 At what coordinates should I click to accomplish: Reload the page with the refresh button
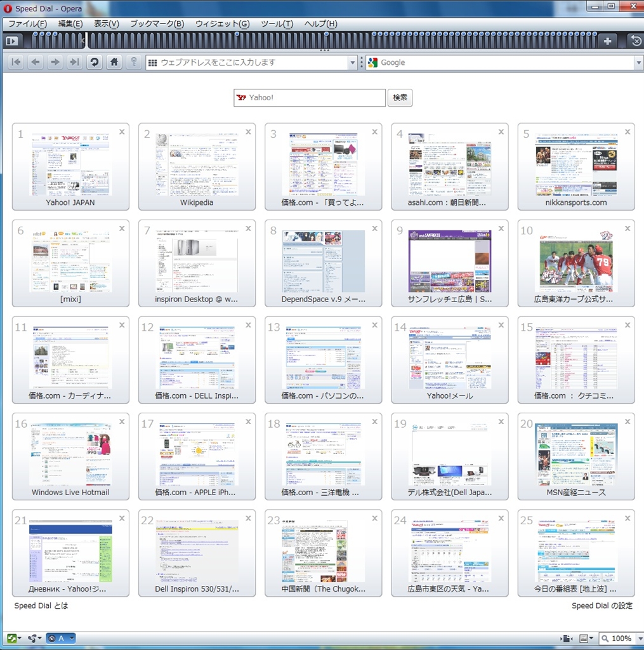pyautogui.click(x=95, y=62)
